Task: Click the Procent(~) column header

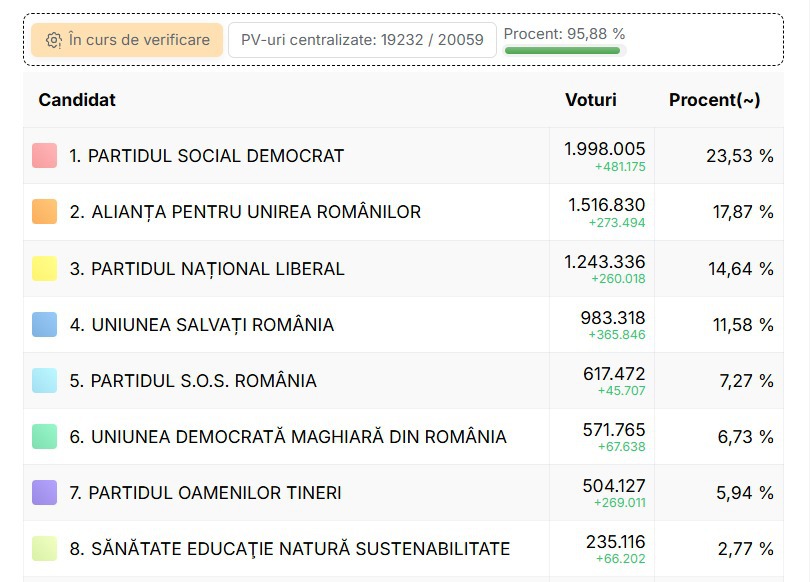Action: 714,100
